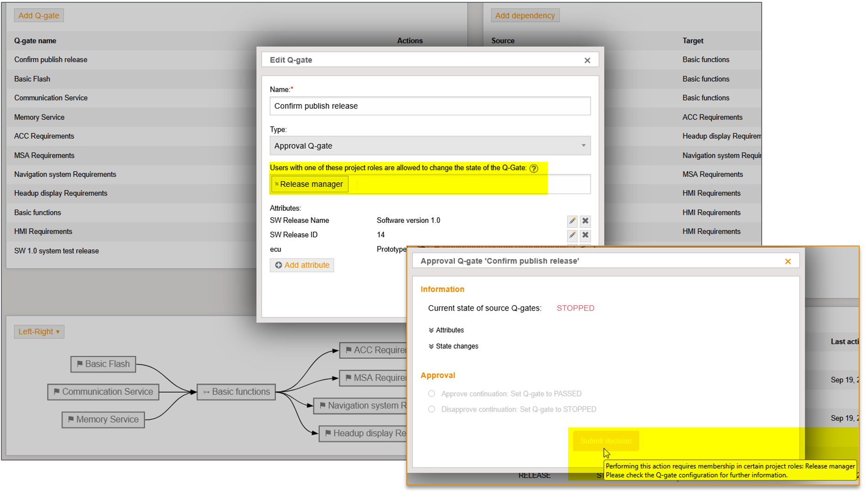Select Approve continuation PASSED option
The image size is (868, 491).
pos(432,394)
